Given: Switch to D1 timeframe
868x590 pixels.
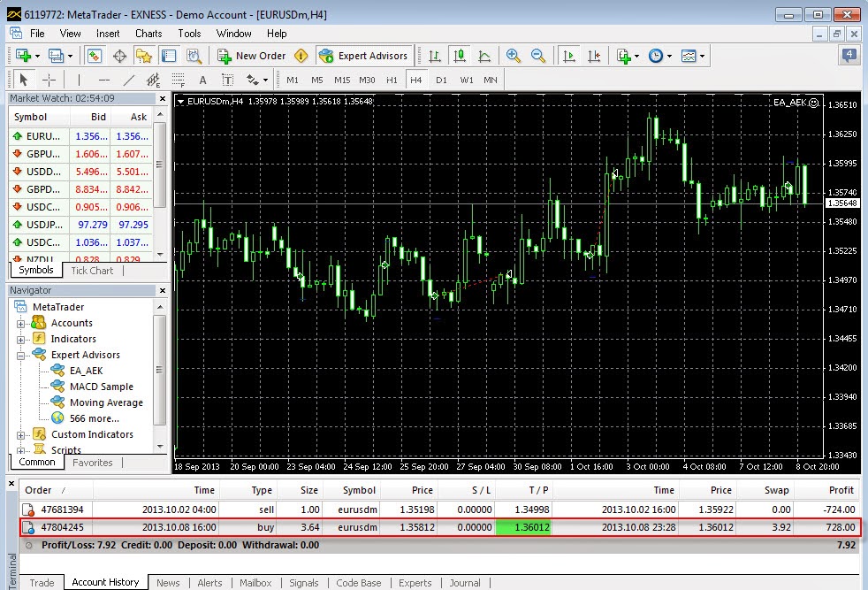Looking at the screenshot, I should 441,80.
